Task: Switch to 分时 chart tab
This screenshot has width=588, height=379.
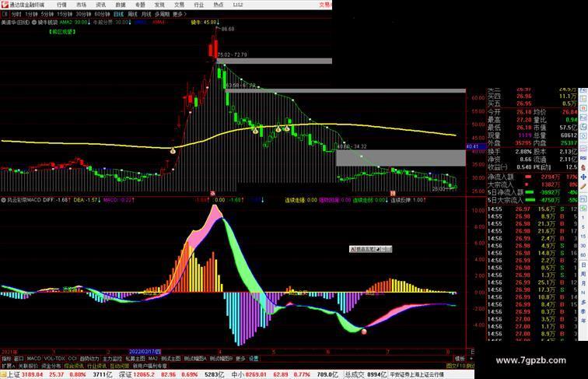Action: [x=16, y=14]
